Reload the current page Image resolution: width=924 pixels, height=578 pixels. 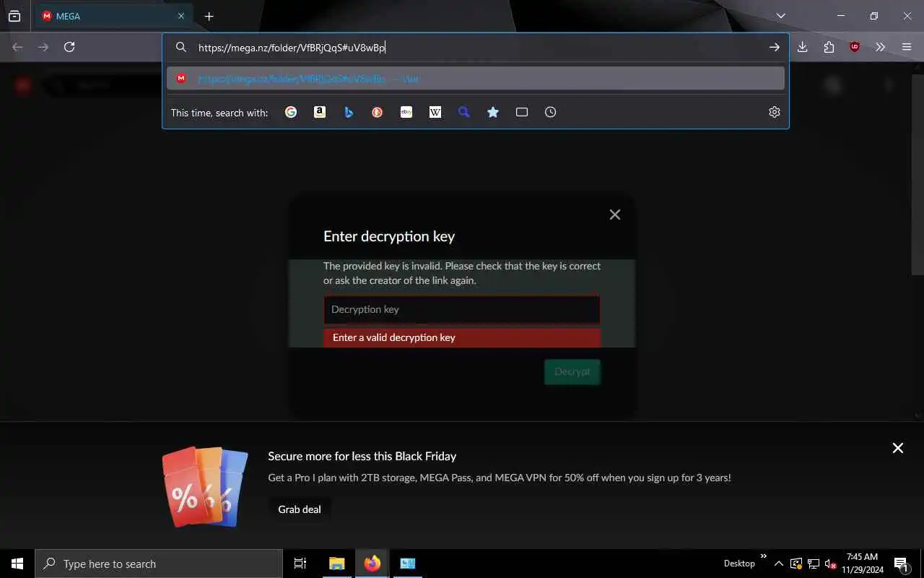click(x=69, y=47)
